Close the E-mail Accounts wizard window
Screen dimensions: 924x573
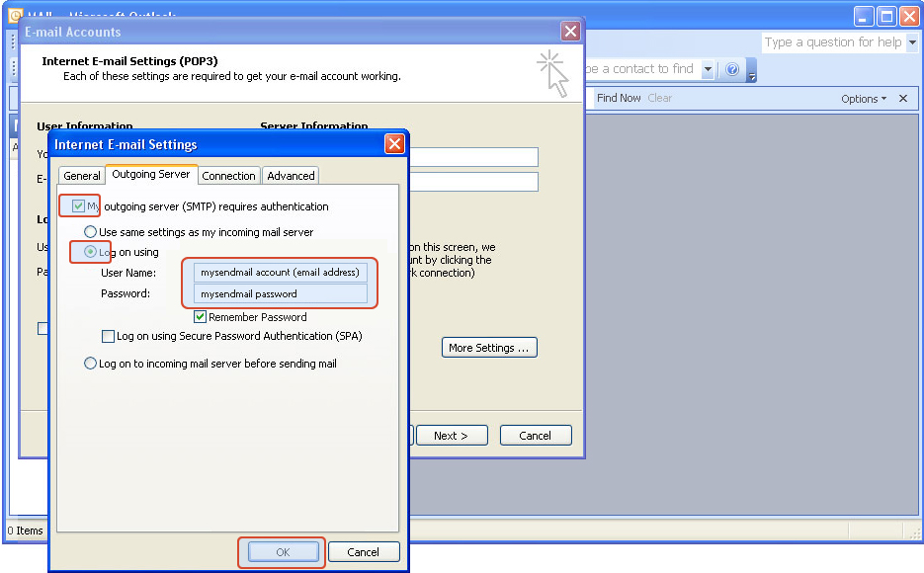pos(570,32)
